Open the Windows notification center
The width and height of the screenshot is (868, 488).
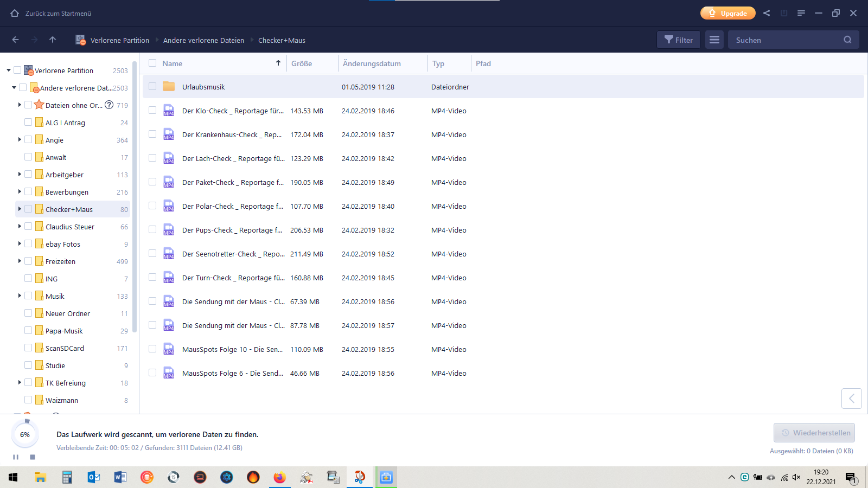[x=851, y=477]
